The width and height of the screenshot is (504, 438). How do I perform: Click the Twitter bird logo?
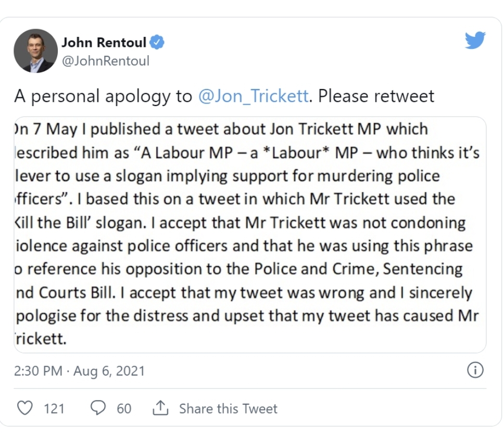[x=475, y=41]
